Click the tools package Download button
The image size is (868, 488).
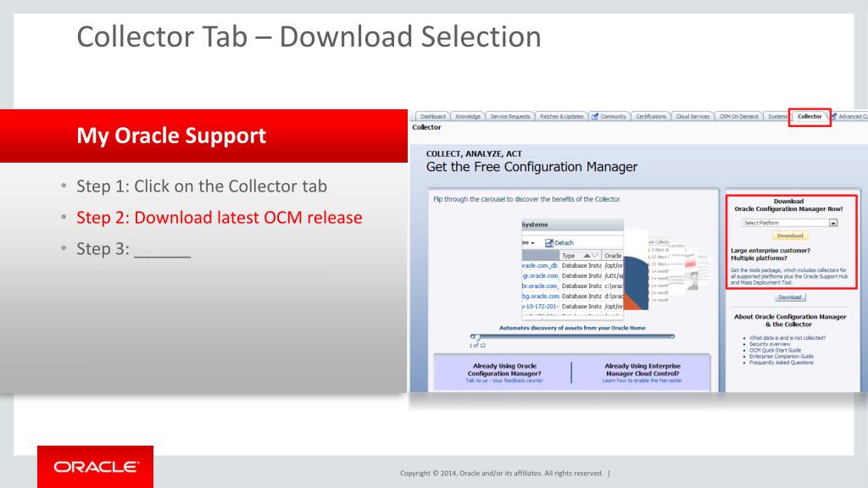pyautogui.click(x=789, y=297)
